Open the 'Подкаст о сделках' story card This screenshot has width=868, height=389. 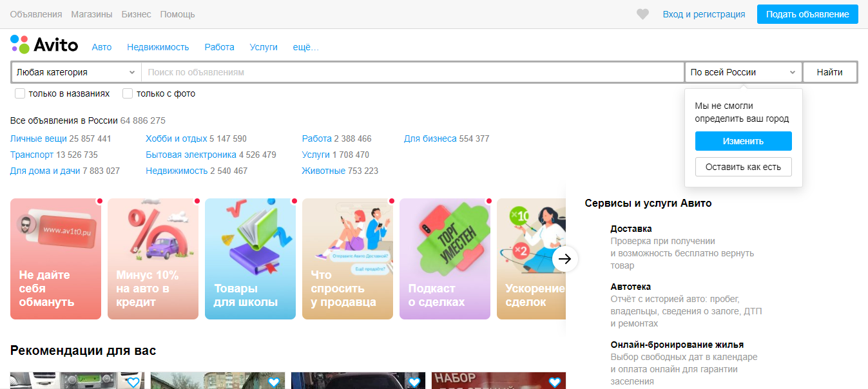click(445, 259)
